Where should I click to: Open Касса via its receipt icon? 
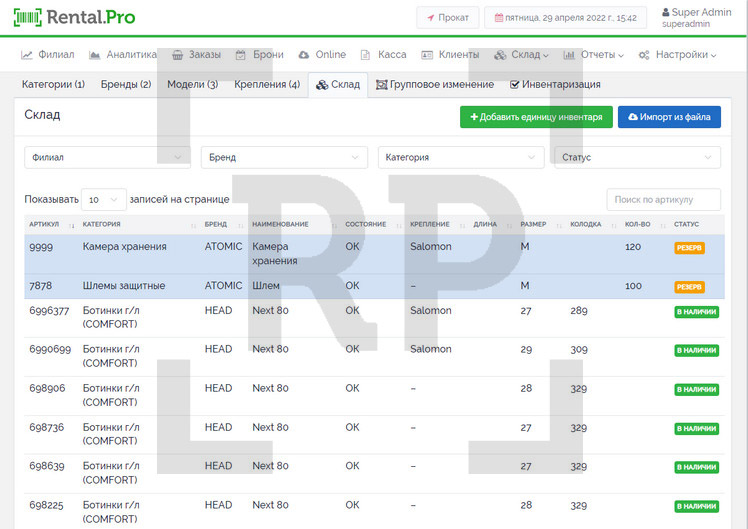point(366,55)
